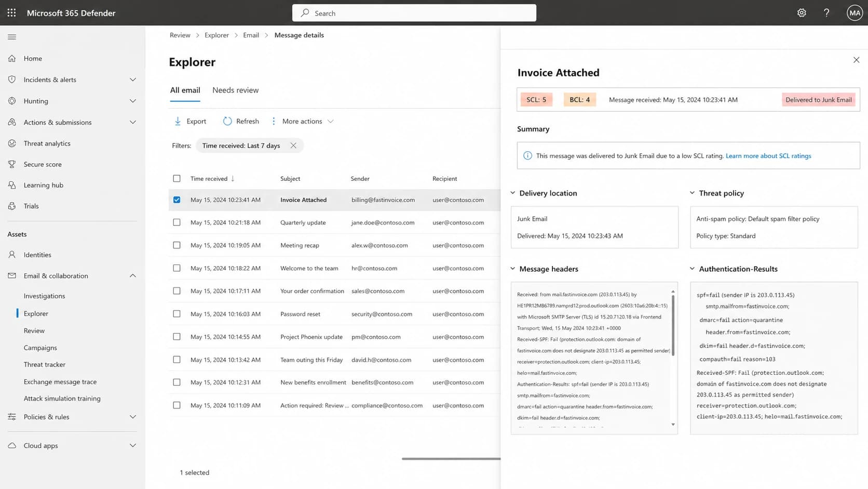Open the MA account avatar
This screenshot has height=489, width=868.
tap(855, 12)
